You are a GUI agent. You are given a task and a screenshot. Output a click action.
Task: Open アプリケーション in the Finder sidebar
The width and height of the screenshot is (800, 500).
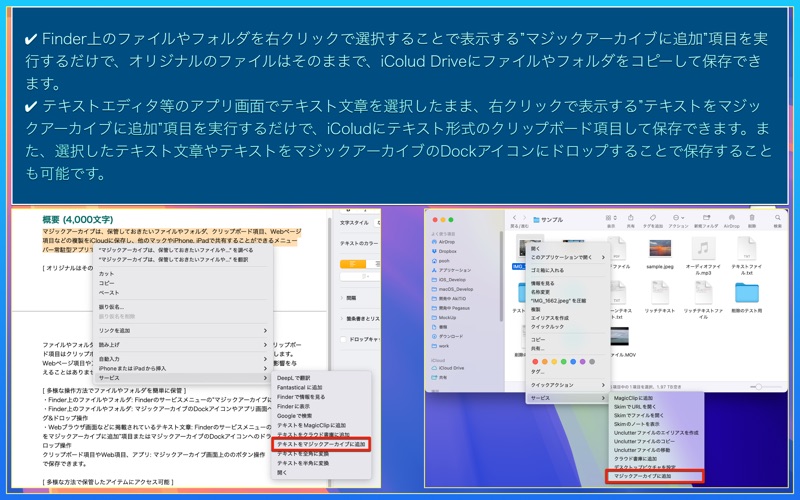[453, 270]
